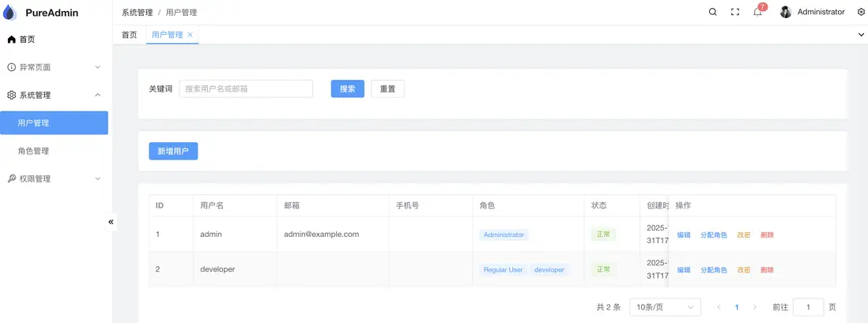The width and height of the screenshot is (868, 323).
Task: Click the 手机号 column header
Action: pyautogui.click(x=407, y=205)
